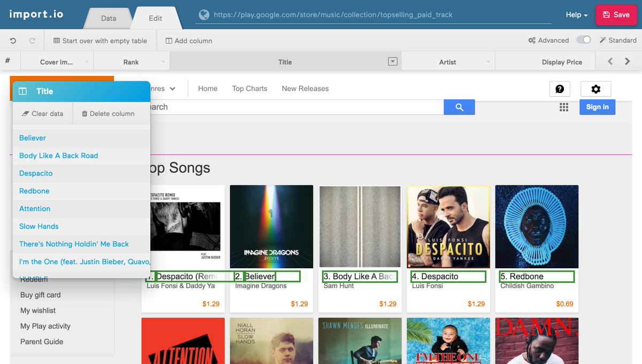Click the undo arrow icon
The width and height of the screenshot is (642, 364).
click(13, 41)
